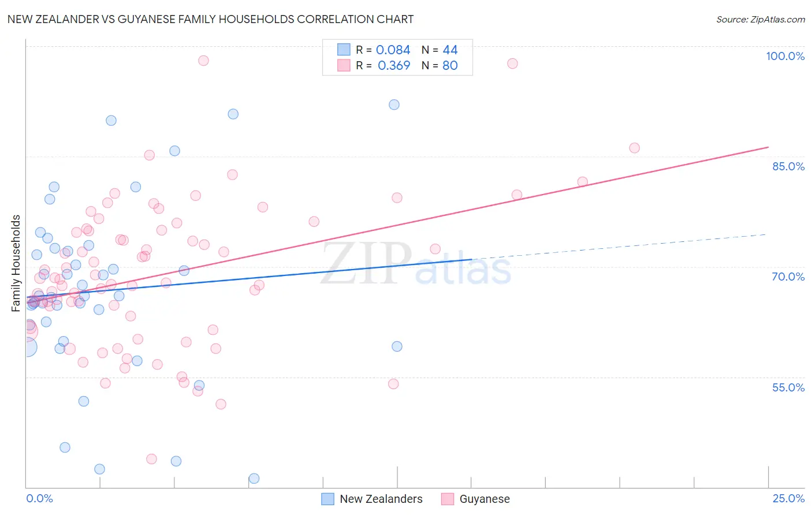Click the pink swatch beside R = 0.369
This screenshot has height=515, width=812.
pos(344,65)
